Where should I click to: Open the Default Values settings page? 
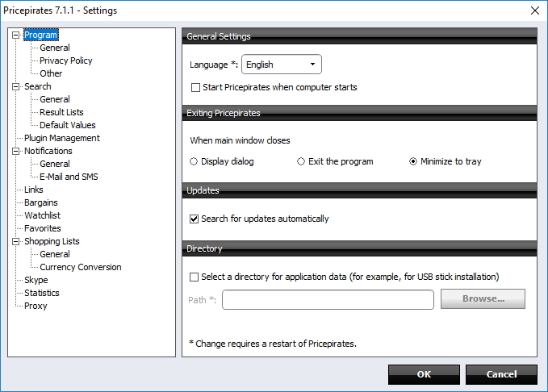coord(68,126)
